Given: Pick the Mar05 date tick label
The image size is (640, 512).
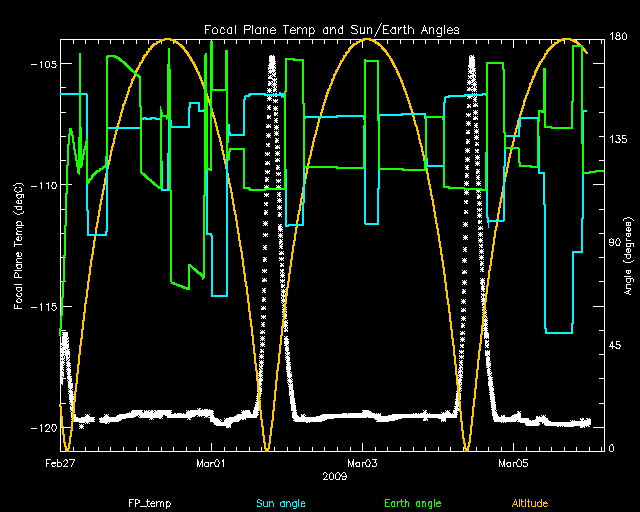Looking at the screenshot, I should pos(513,464).
